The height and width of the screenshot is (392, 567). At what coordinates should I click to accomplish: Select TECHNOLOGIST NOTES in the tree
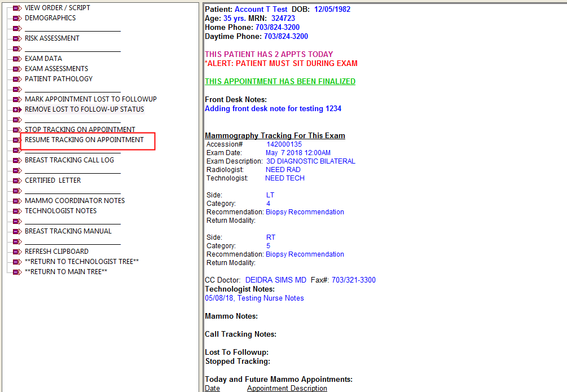tap(60, 211)
